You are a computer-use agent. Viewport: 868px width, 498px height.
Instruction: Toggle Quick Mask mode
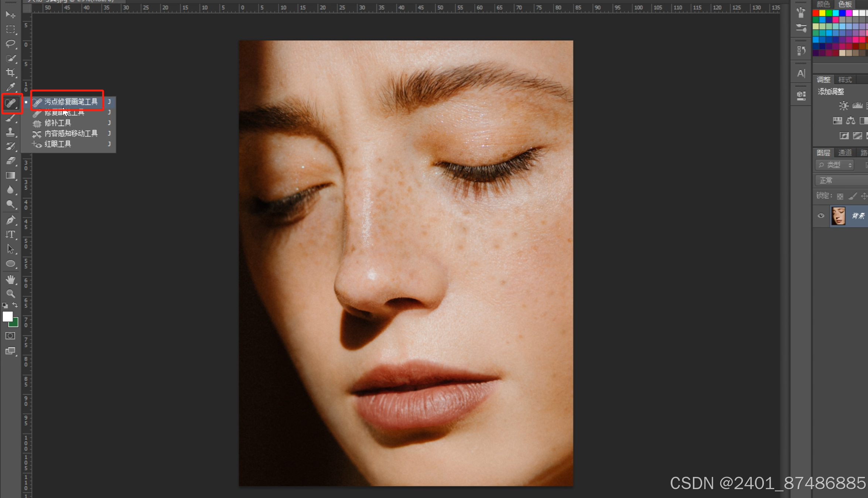tap(10, 336)
